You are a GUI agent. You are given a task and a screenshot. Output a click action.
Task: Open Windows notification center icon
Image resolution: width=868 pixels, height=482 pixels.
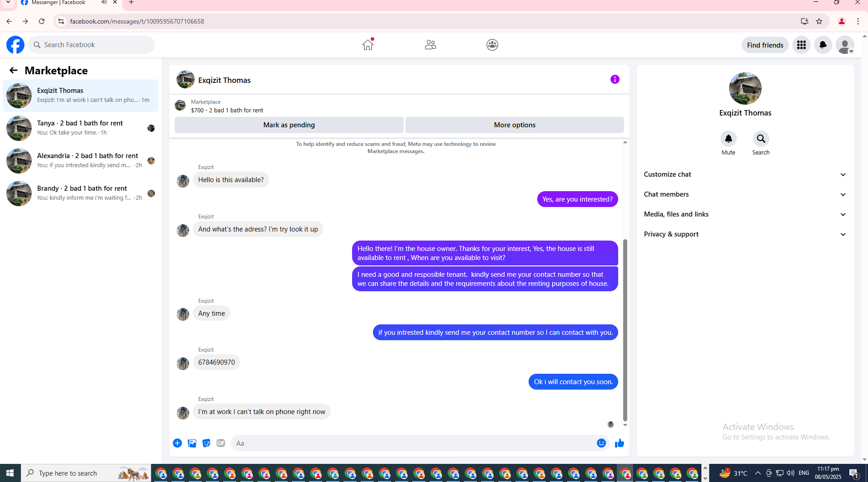854,473
